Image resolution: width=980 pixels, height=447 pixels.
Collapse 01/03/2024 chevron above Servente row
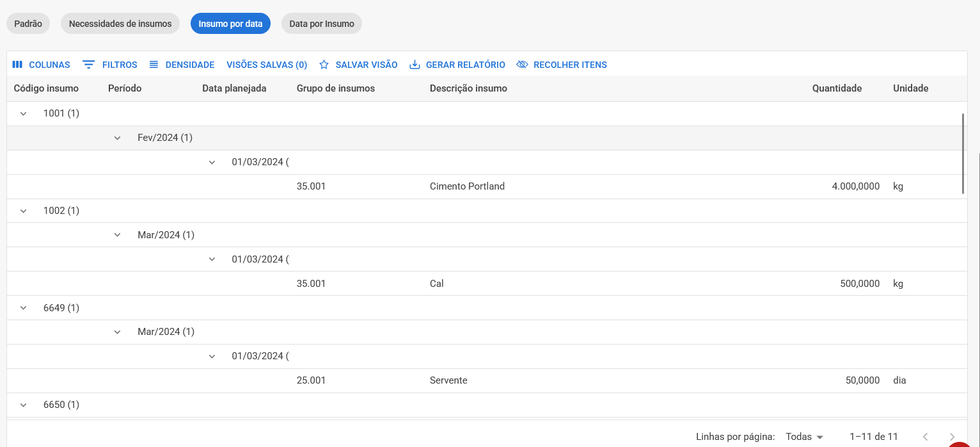click(x=212, y=356)
